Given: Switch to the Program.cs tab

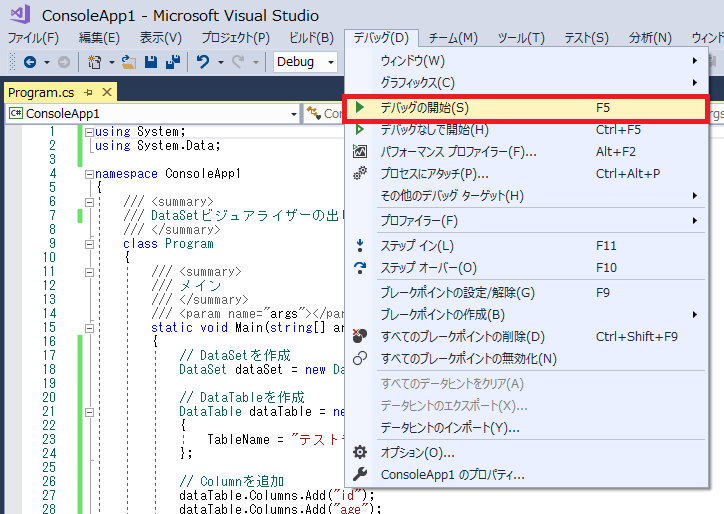Looking at the screenshot, I should [x=41, y=93].
